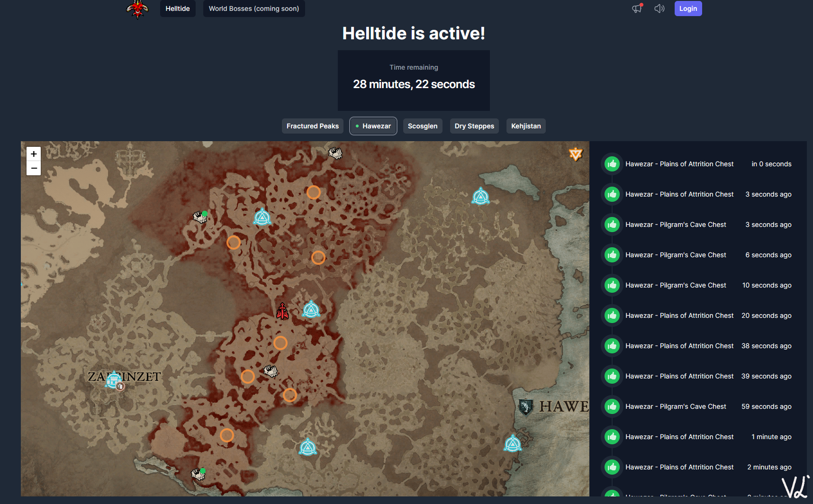Image resolution: width=813 pixels, height=504 pixels.
Task: Click the chest marker with green dot near top left
Action: pyautogui.click(x=200, y=217)
